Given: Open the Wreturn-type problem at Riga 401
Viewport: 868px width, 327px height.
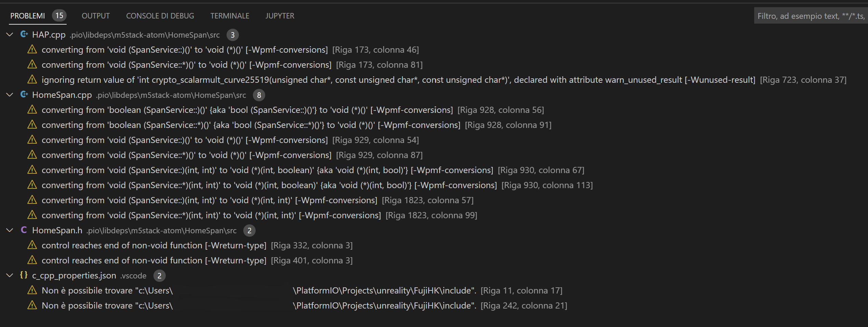Looking at the screenshot, I should point(154,260).
